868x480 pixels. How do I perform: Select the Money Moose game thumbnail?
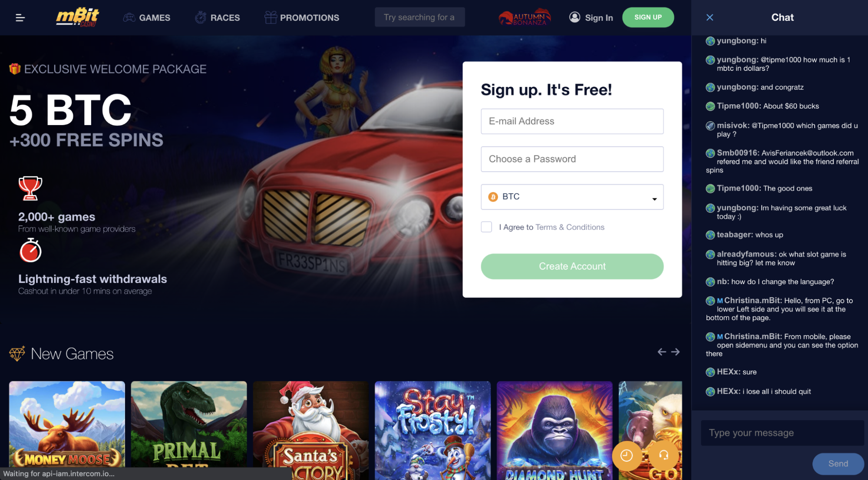67,428
